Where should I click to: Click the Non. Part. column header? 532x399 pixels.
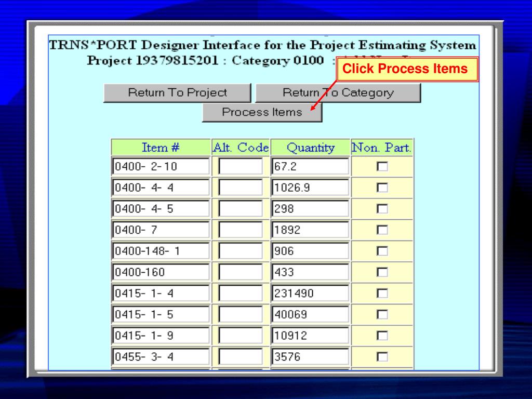tap(382, 148)
